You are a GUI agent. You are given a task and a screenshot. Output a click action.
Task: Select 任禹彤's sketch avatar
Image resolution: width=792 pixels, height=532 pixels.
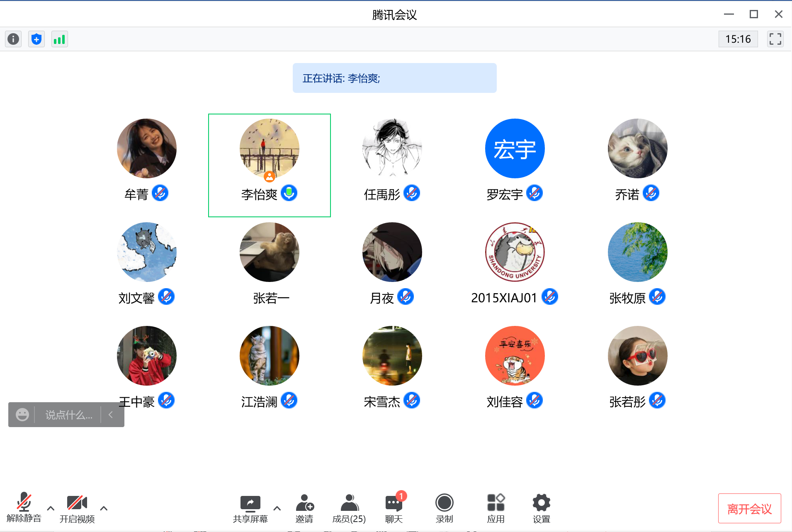pyautogui.click(x=392, y=148)
